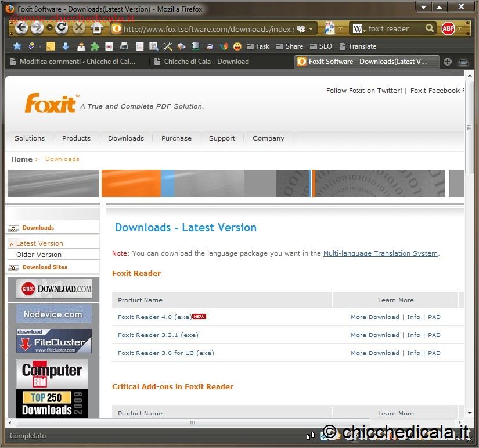The width and height of the screenshot is (479, 448).
Task: Click the green puzzle add-ons icon
Action: click(x=95, y=46)
